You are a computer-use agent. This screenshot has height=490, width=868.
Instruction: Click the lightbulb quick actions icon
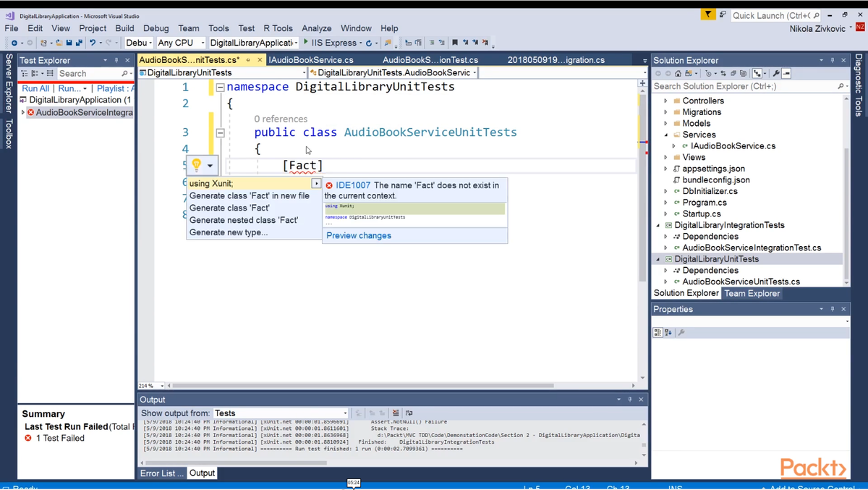coord(196,165)
